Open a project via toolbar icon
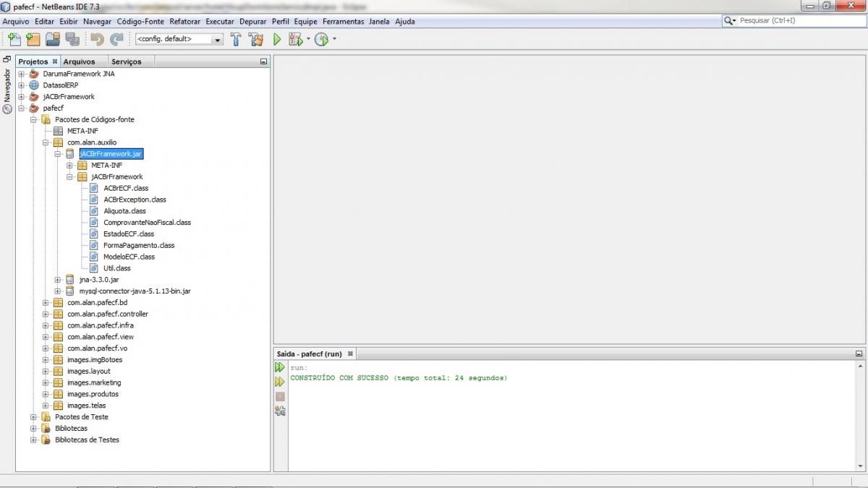The width and height of the screenshot is (868, 488). tap(53, 39)
